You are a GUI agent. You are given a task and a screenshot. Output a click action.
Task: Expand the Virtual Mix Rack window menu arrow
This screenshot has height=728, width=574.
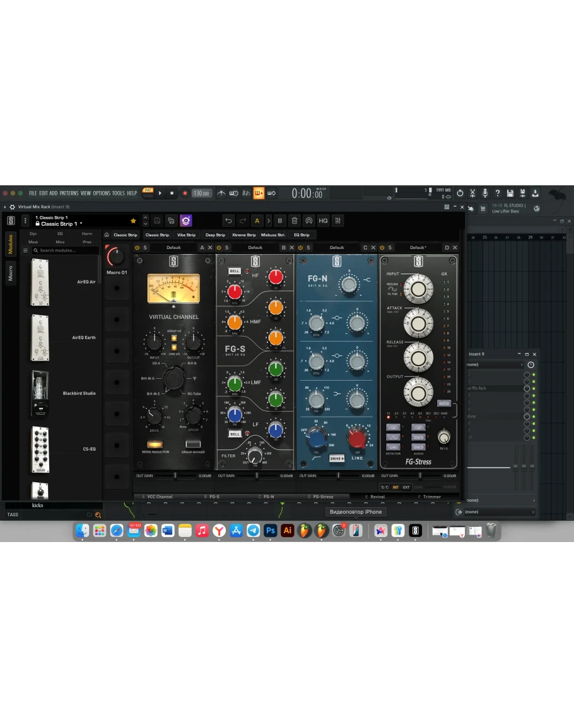5,207
